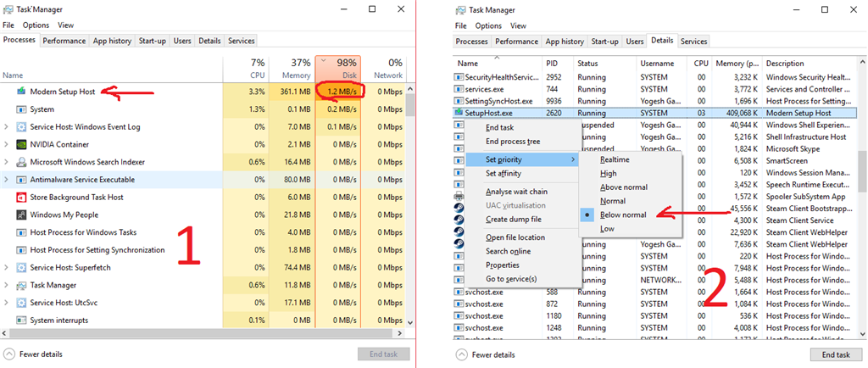The image size is (868, 368).
Task: Click the Modern Setup Host process icon
Action: (21, 92)
